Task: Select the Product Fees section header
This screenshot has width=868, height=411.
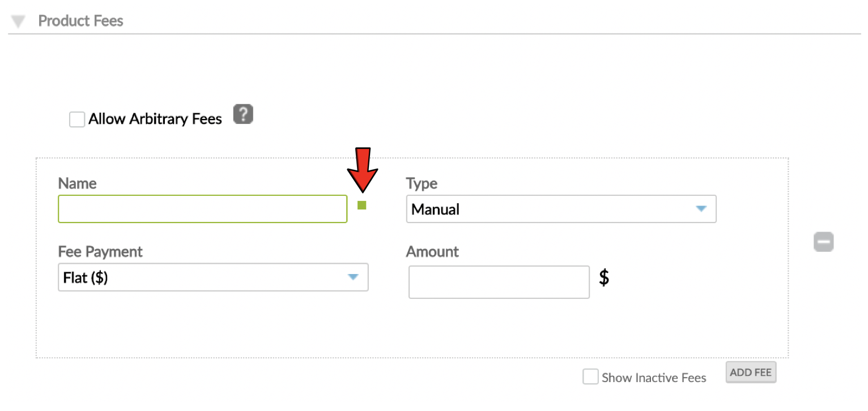Action: [80, 21]
